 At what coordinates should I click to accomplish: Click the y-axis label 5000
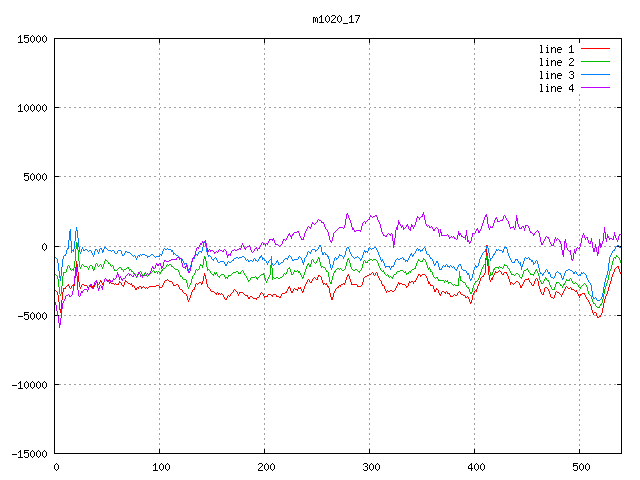(x=35, y=177)
